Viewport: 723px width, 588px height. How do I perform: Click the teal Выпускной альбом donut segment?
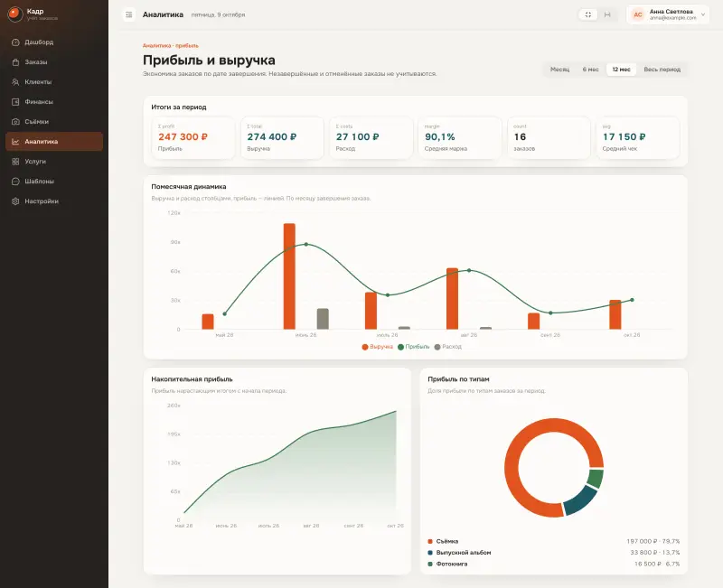click(x=580, y=500)
